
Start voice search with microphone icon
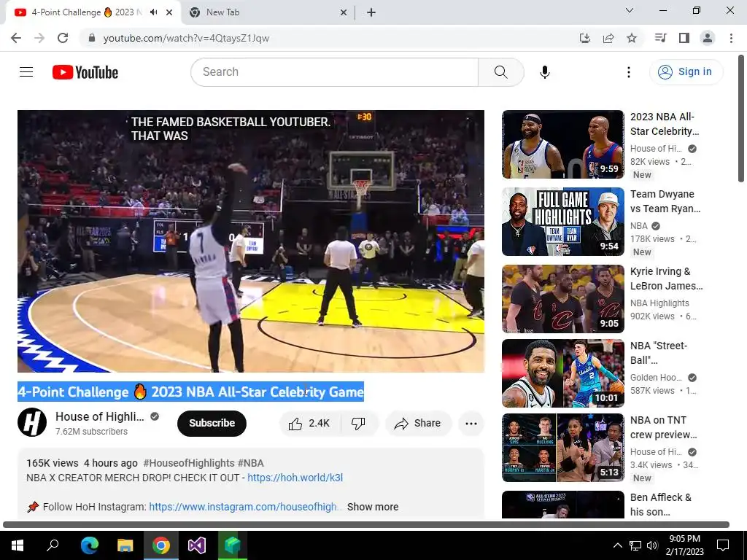click(545, 72)
